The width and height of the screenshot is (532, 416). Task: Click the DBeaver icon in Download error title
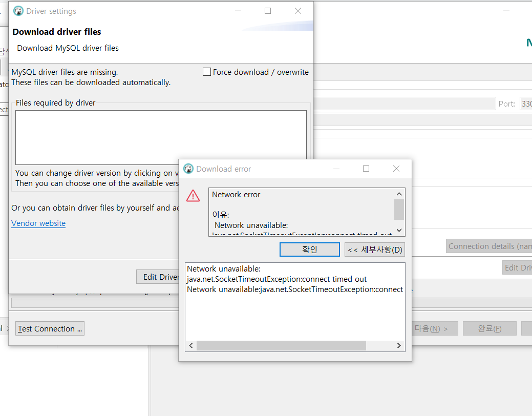pyautogui.click(x=188, y=169)
